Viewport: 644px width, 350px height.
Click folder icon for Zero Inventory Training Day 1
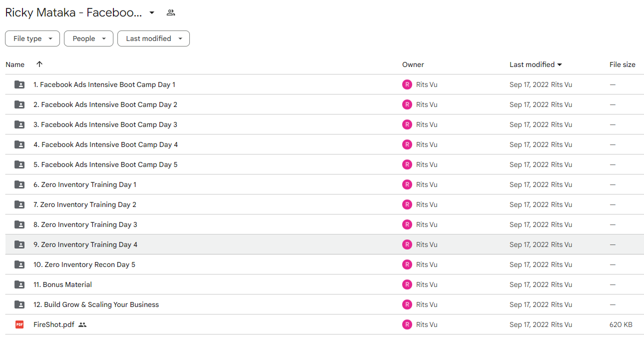pyautogui.click(x=19, y=184)
